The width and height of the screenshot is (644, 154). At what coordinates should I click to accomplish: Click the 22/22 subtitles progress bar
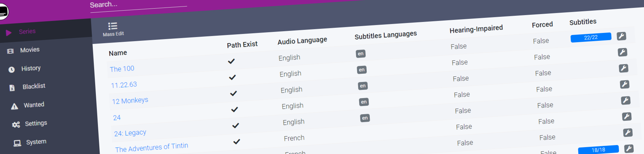(x=591, y=37)
